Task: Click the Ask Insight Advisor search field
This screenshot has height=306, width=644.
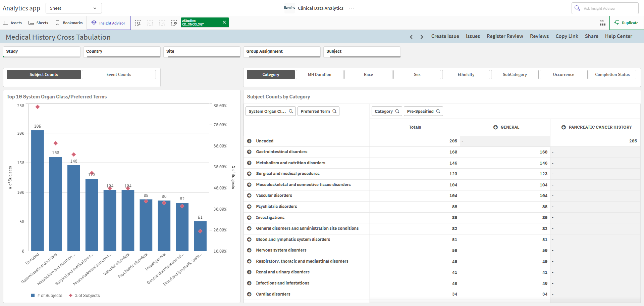Action: pyautogui.click(x=605, y=8)
